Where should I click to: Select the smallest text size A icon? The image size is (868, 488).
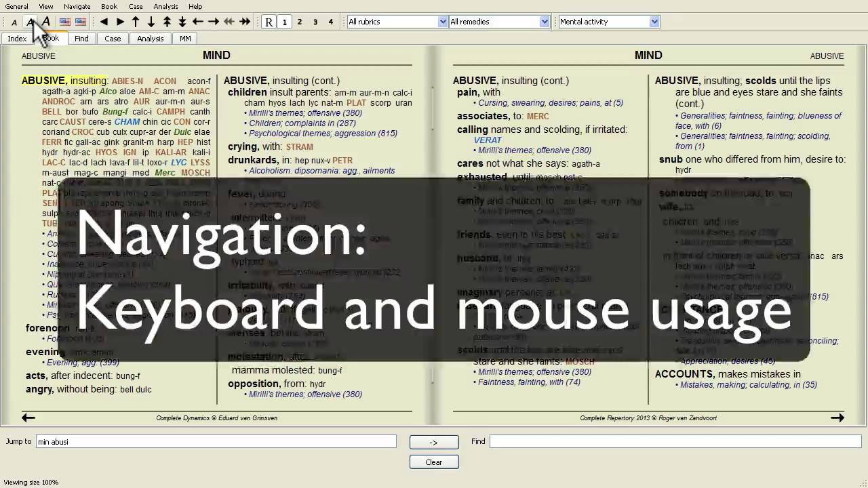14,22
